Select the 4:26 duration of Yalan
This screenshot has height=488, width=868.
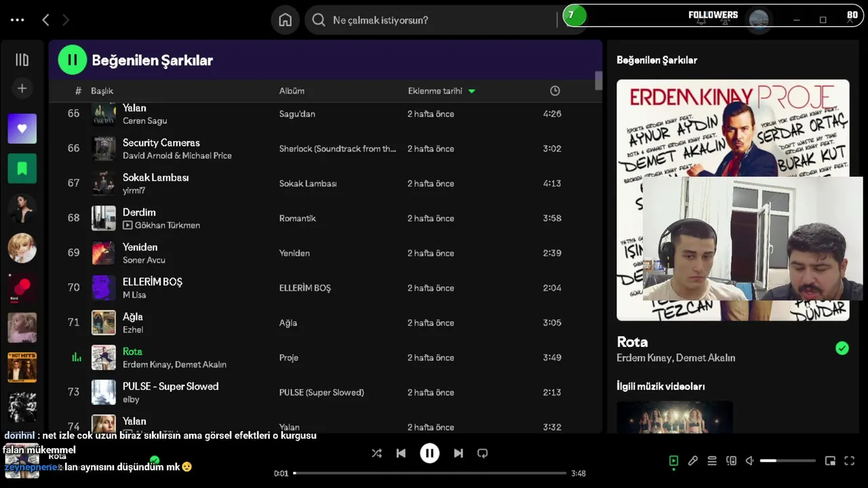click(x=552, y=114)
